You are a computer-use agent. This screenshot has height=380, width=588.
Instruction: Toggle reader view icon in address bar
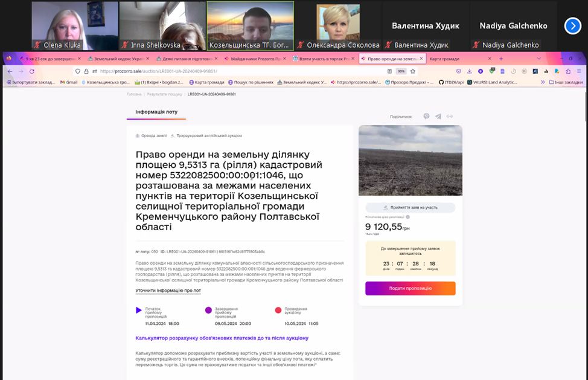[389, 71]
